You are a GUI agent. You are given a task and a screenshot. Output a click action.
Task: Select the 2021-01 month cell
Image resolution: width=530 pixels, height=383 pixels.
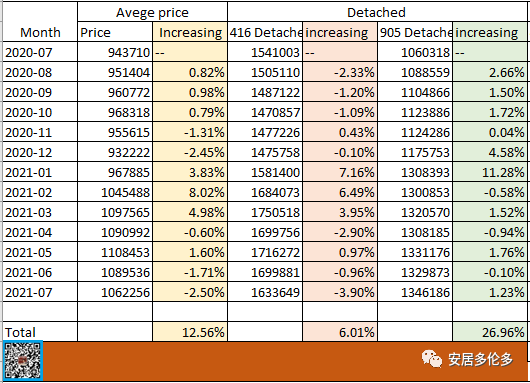click(x=40, y=172)
